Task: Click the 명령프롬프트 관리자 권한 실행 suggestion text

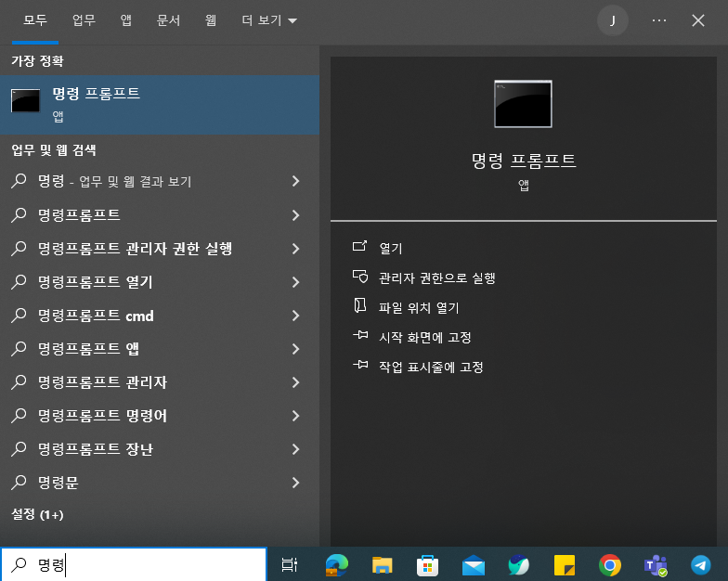Action: pyautogui.click(x=136, y=249)
